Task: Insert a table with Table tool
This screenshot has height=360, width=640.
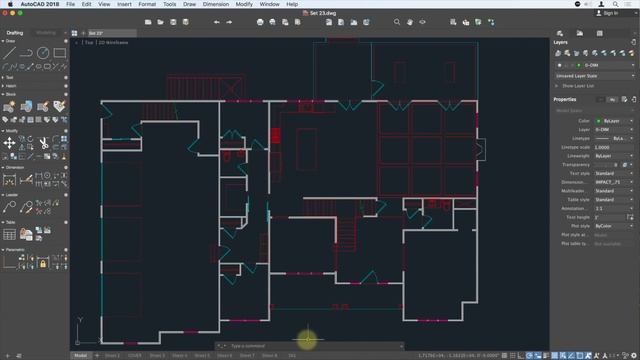Action: [9, 234]
